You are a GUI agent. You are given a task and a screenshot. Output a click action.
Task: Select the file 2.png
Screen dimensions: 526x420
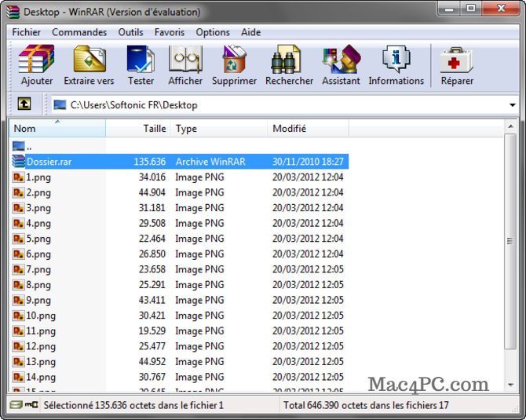pyautogui.click(x=38, y=192)
